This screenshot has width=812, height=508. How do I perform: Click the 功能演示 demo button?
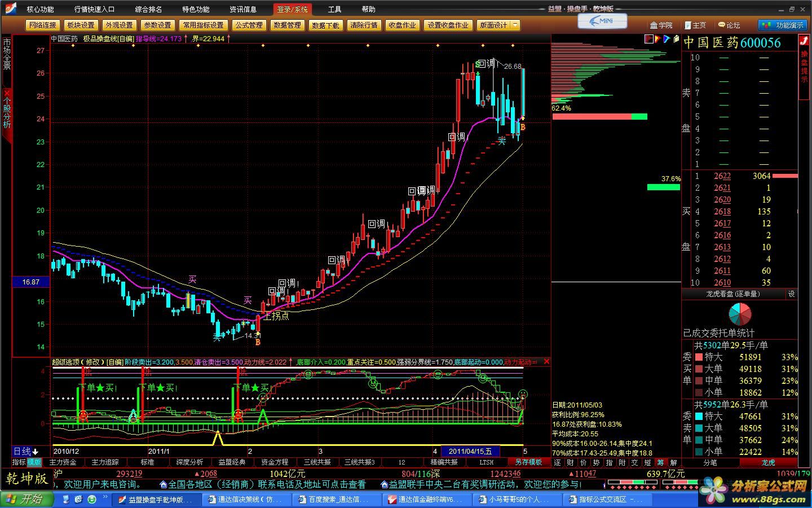pos(783,25)
